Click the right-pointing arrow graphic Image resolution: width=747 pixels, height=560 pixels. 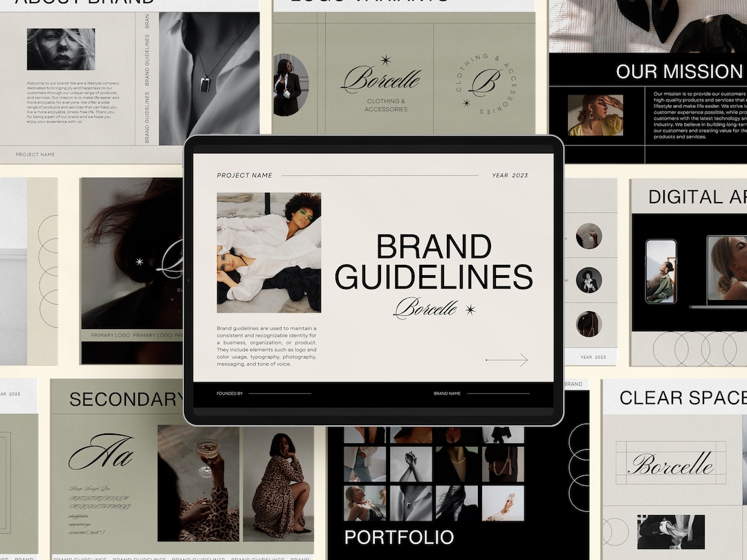(508, 360)
